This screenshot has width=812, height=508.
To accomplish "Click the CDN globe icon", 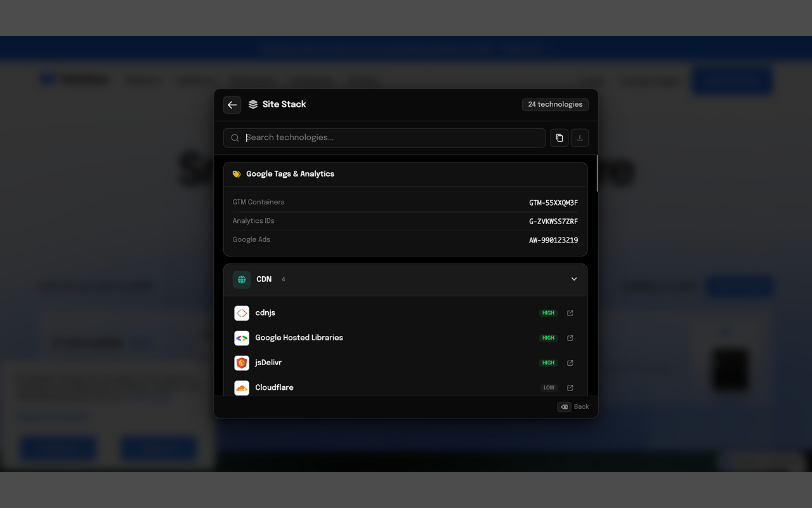I will 242,279.
